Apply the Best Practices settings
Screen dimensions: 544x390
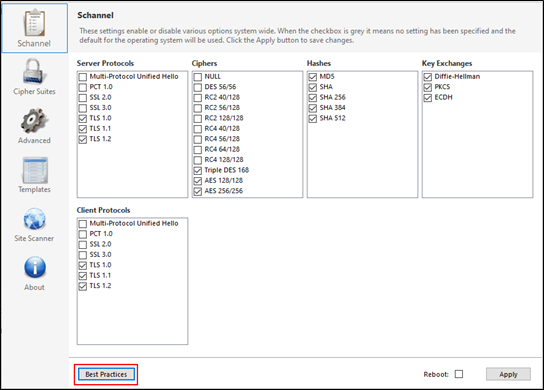106,374
